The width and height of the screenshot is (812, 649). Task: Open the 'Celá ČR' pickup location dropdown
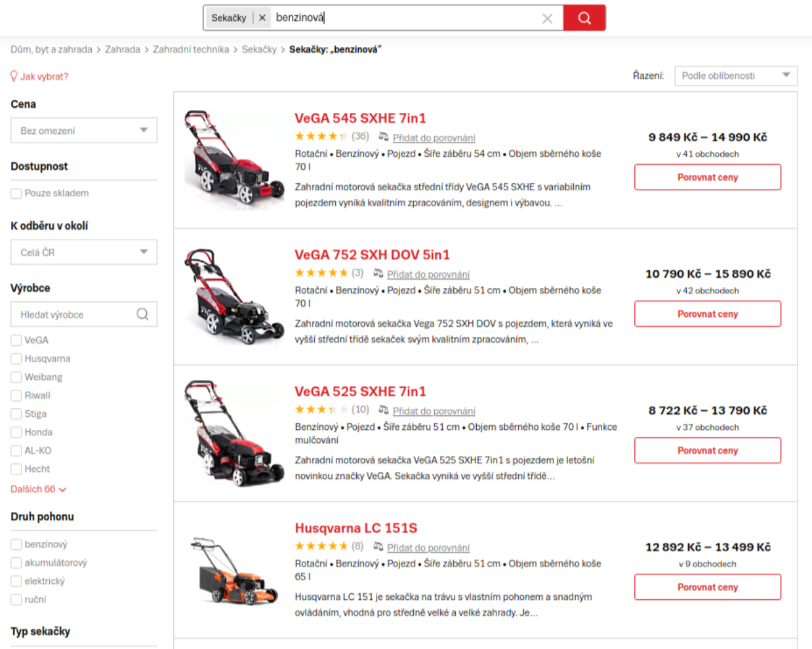coord(84,252)
